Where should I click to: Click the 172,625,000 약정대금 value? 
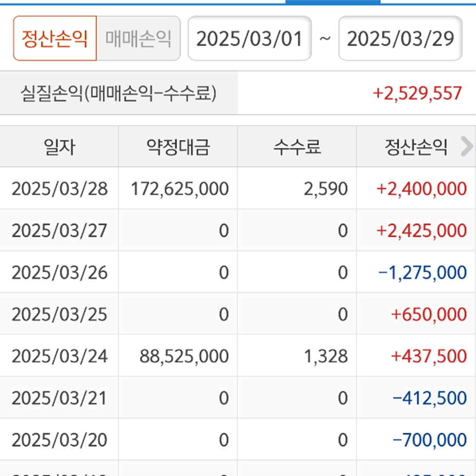(180, 189)
